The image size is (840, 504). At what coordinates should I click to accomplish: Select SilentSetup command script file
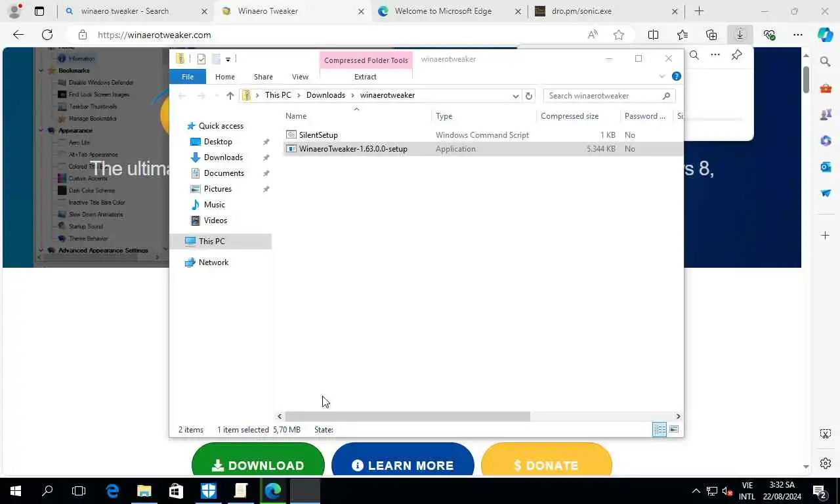click(318, 135)
